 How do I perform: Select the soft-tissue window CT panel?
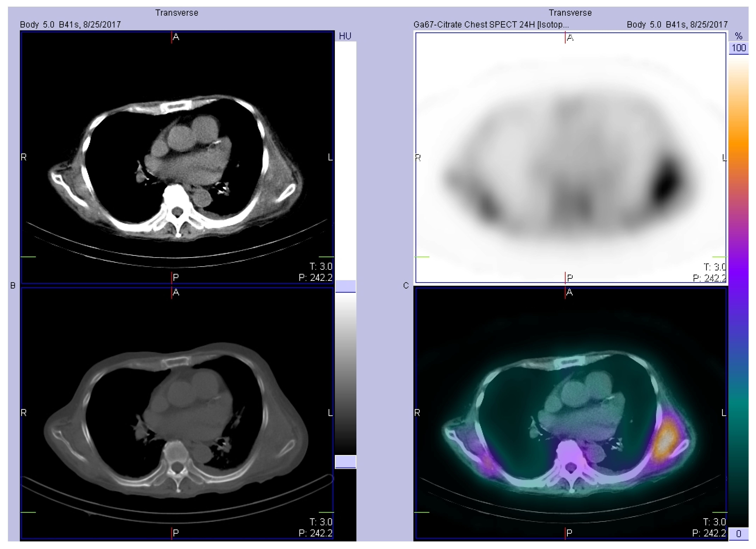click(x=177, y=157)
